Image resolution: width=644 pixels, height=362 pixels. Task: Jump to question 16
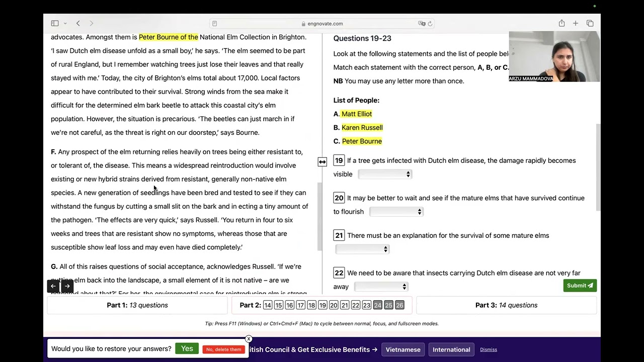(x=289, y=305)
